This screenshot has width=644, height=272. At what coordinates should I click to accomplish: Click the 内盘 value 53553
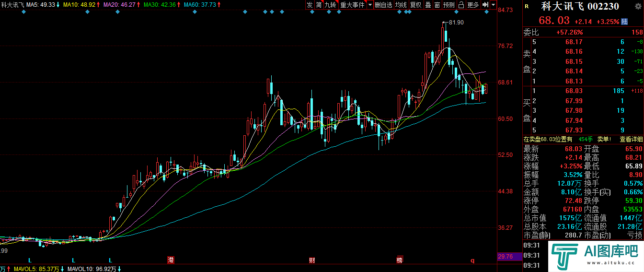tap(633, 210)
